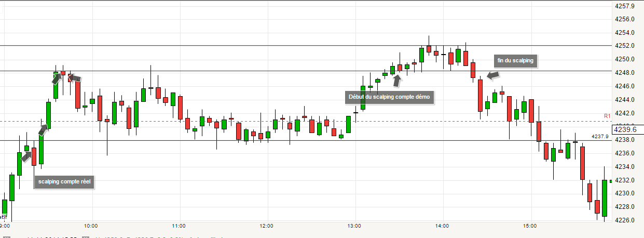Click the 4257.9 price axis label
This screenshot has width=644, height=238.
[625, 6]
